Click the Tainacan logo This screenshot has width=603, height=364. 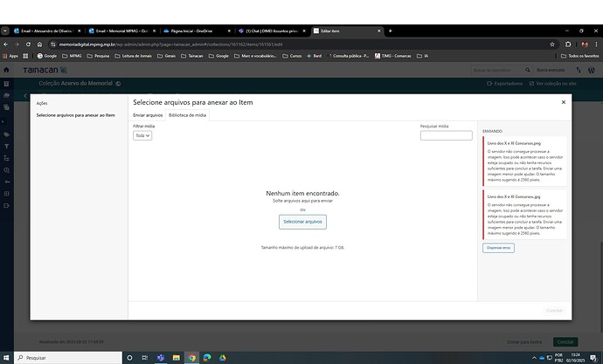point(45,70)
